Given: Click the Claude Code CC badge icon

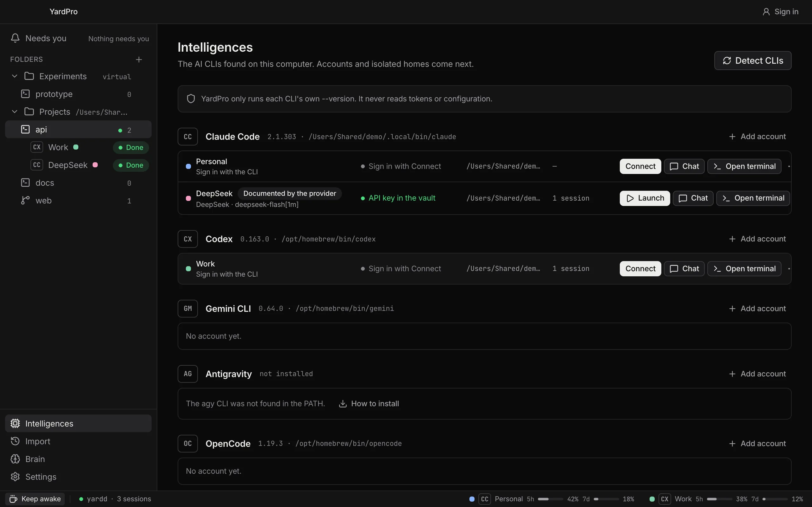Looking at the screenshot, I should coord(187,137).
